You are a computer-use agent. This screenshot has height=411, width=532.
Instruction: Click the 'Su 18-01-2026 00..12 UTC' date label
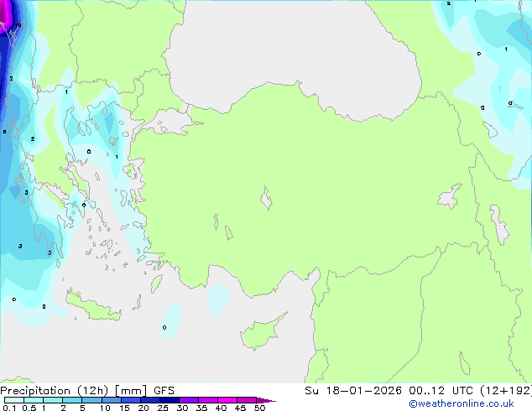click(x=390, y=391)
